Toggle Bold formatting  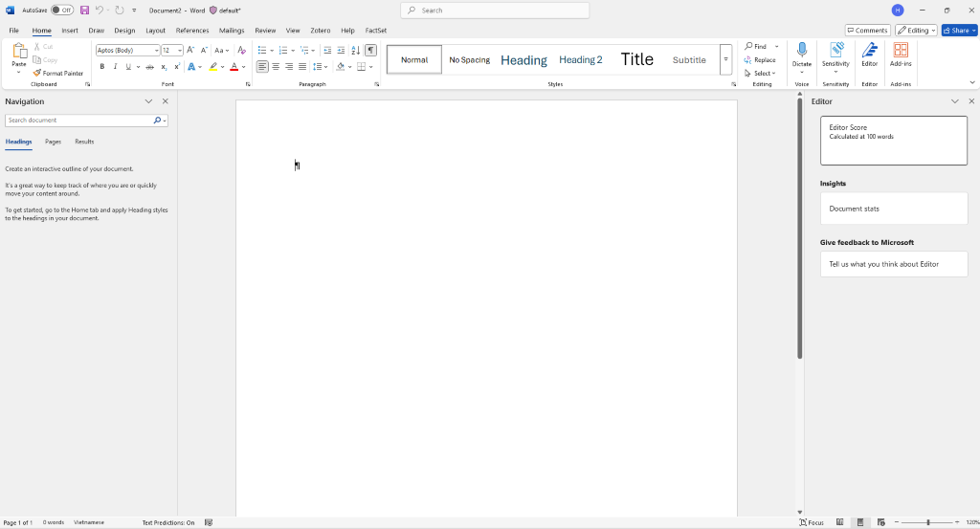click(x=101, y=67)
